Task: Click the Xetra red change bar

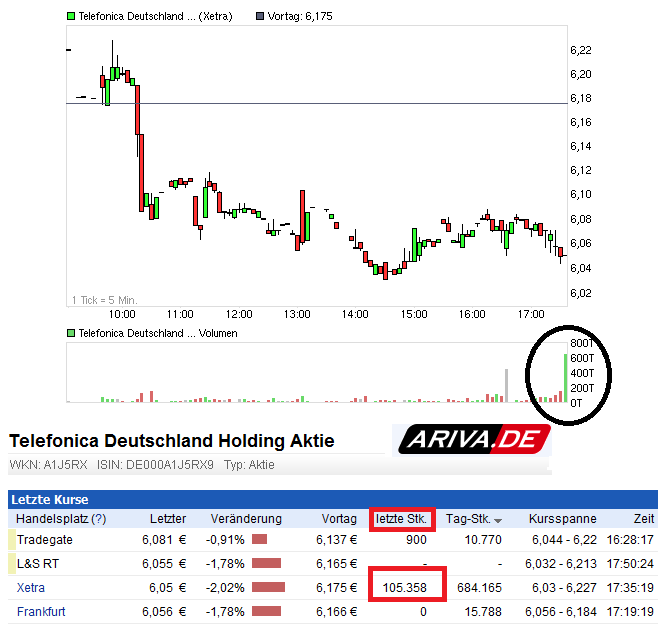Action: (268, 587)
